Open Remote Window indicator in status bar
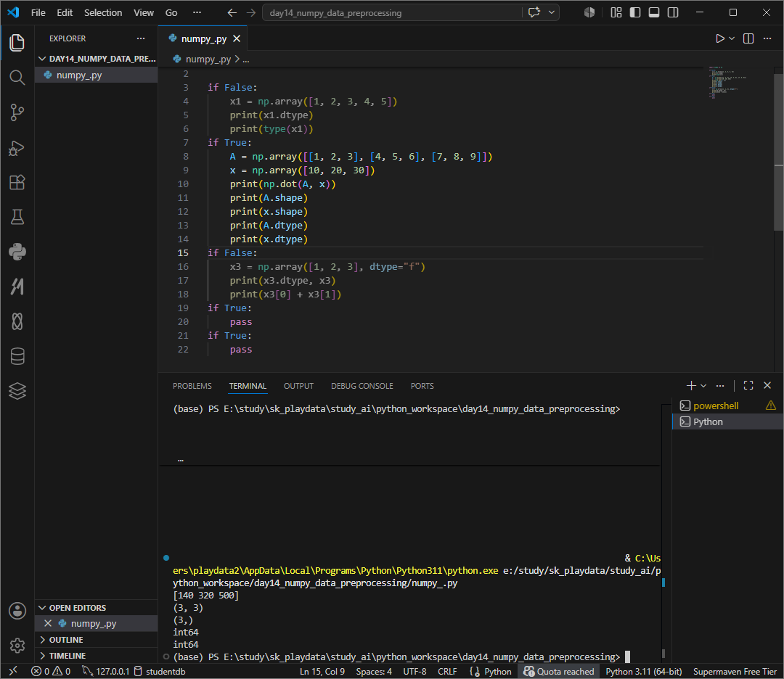This screenshot has width=784, height=679. coord(14,671)
